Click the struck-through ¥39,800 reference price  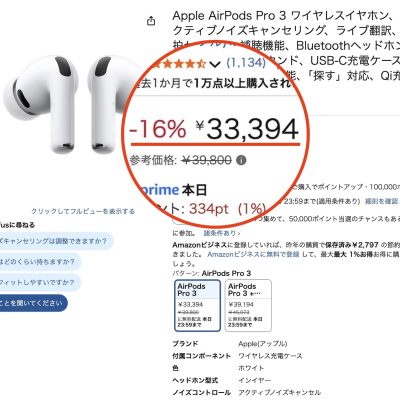tap(207, 161)
